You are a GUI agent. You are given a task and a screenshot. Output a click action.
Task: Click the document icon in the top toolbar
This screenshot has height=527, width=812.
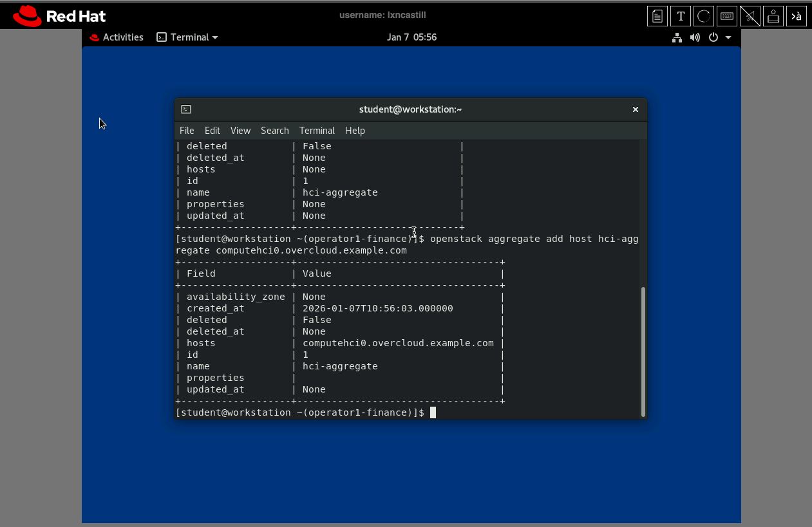(657, 16)
